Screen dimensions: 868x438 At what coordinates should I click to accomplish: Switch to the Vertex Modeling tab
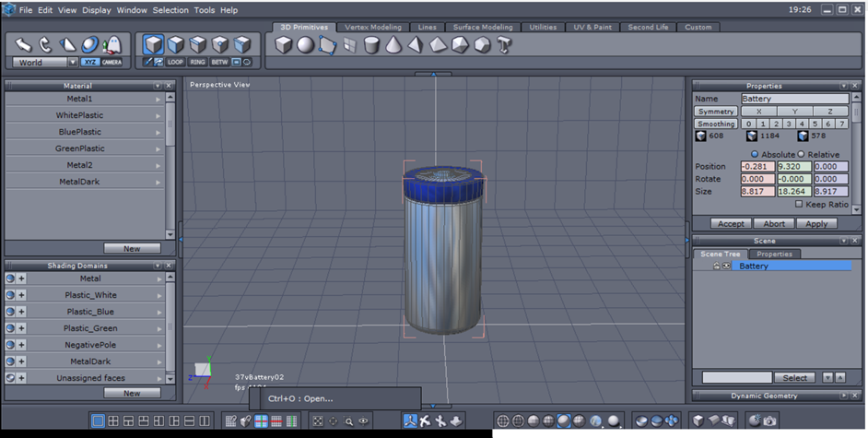pyautogui.click(x=373, y=27)
